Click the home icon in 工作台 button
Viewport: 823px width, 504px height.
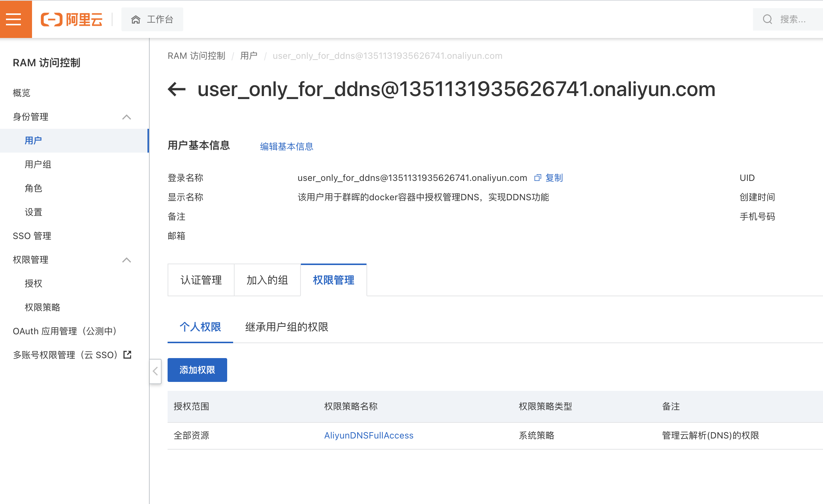coord(136,19)
